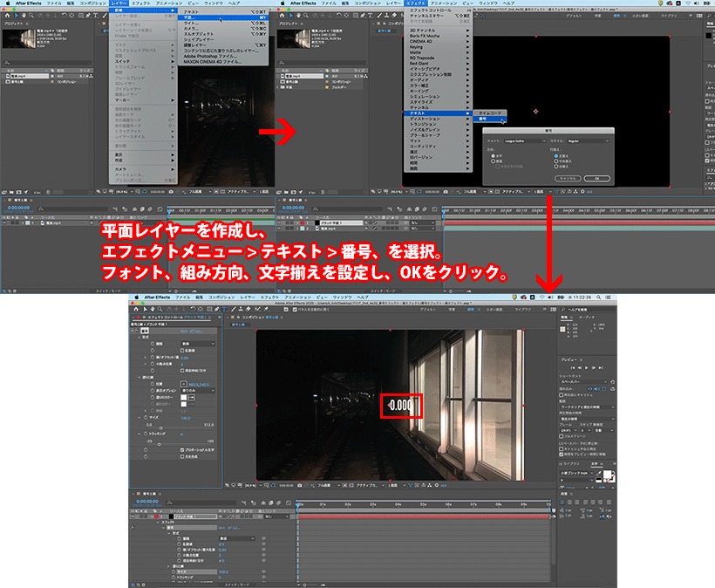Click キャンセル in the 番号 dialog
The image size is (715, 588).
[568, 178]
